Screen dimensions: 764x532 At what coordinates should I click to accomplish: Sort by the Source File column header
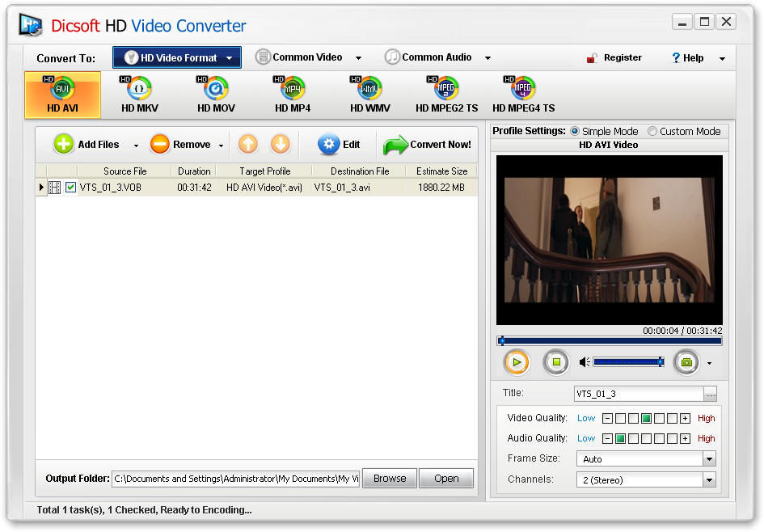click(125, 171)
